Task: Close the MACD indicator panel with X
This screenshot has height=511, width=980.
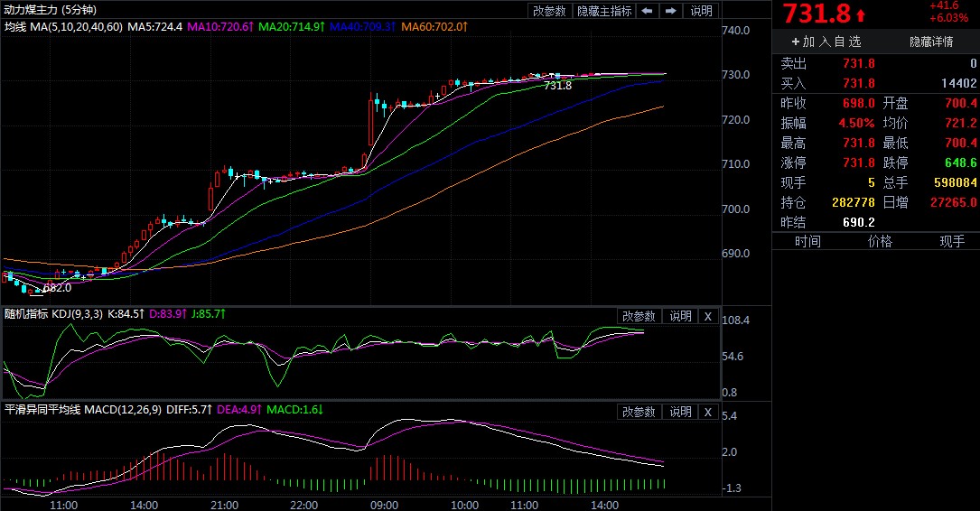Action: 708,412
